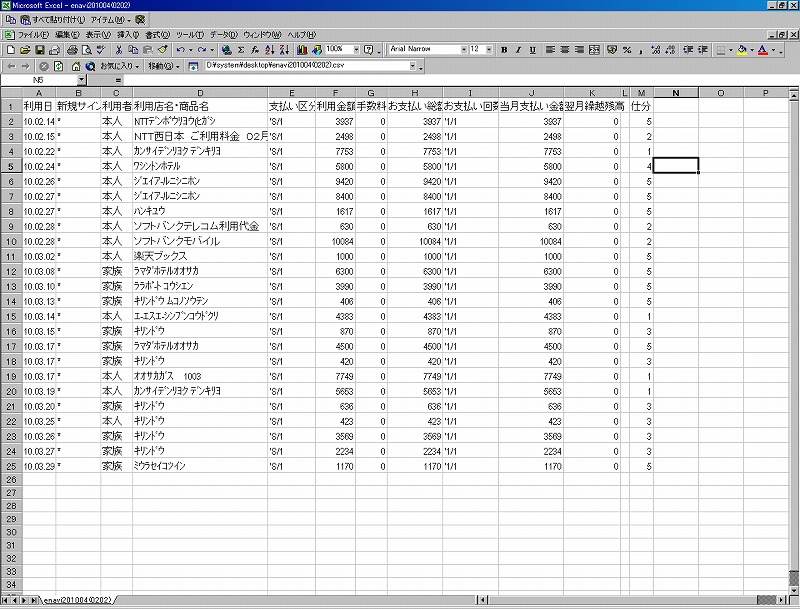Click the Merge and Center icon
800x609 pixels.
click(x=594, y=50)
